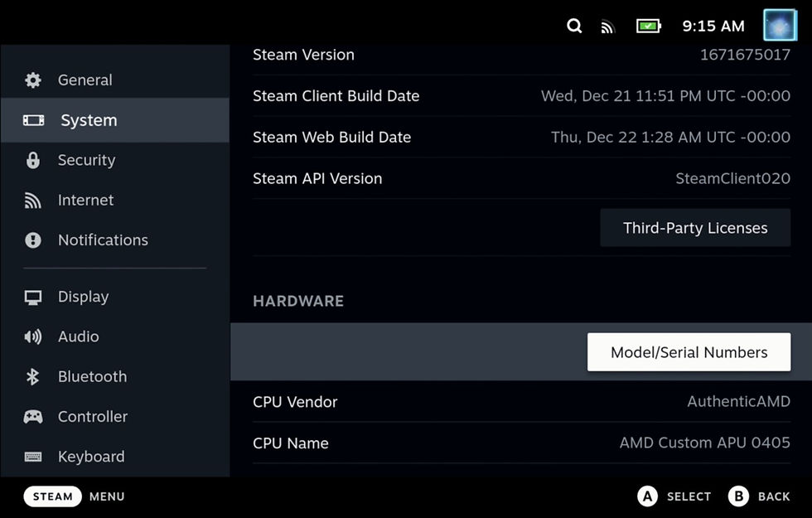The width and height of the screenshot is (812, 518).
Task: Click the Steam API Version label
Action: pos(317,179)
